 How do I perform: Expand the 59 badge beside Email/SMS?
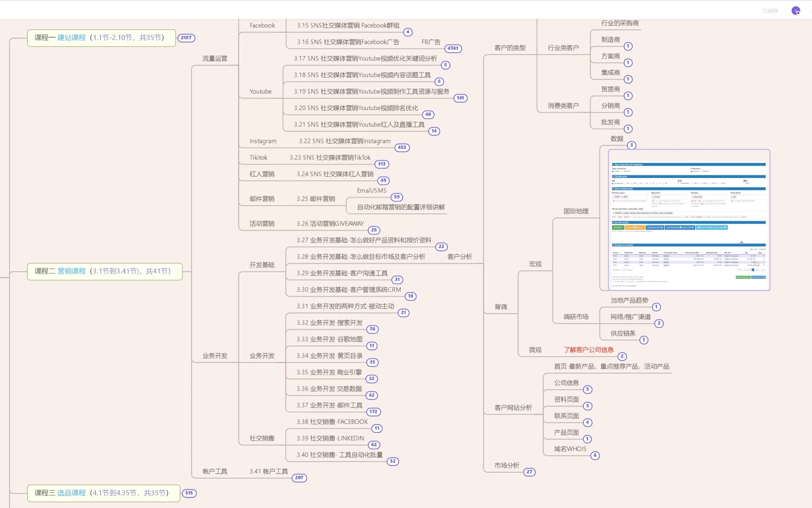click(x=397, y=197)
